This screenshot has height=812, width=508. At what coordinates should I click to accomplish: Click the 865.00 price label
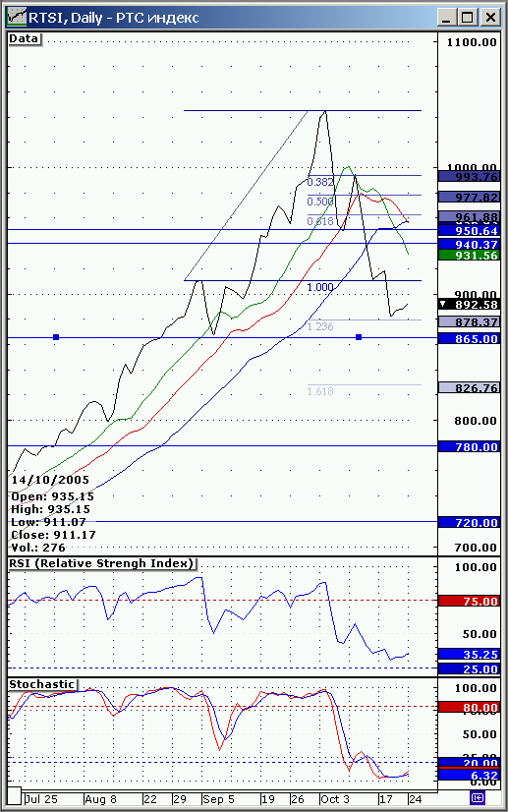point(469,339)
